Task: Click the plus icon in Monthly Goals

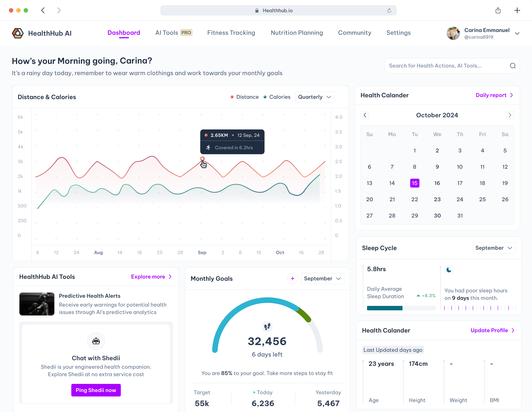Action: pos(292,278)
